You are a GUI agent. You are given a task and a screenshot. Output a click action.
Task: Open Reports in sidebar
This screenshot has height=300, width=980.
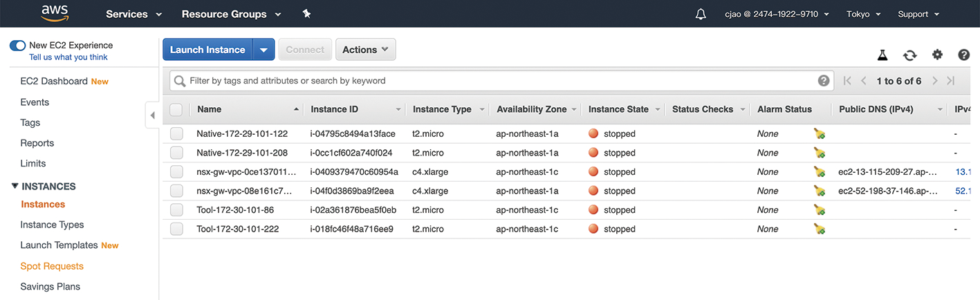tap(37, 143)
